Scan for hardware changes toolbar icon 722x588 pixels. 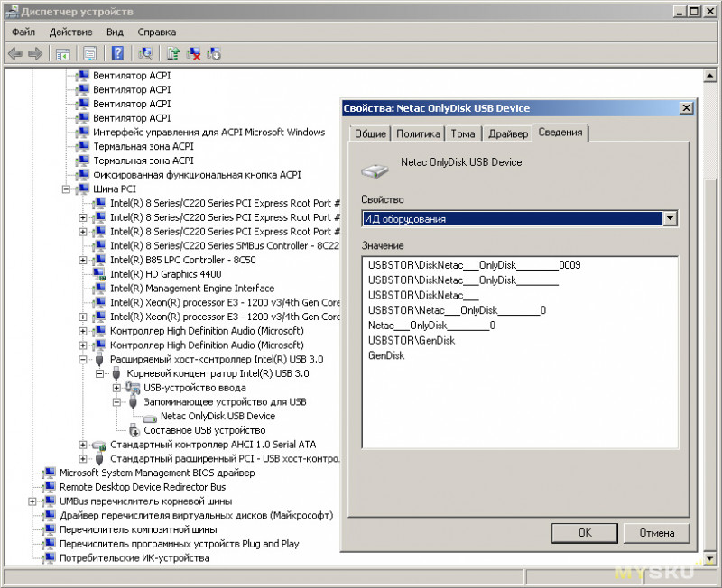pyautogui.click(x=145, y=53)
